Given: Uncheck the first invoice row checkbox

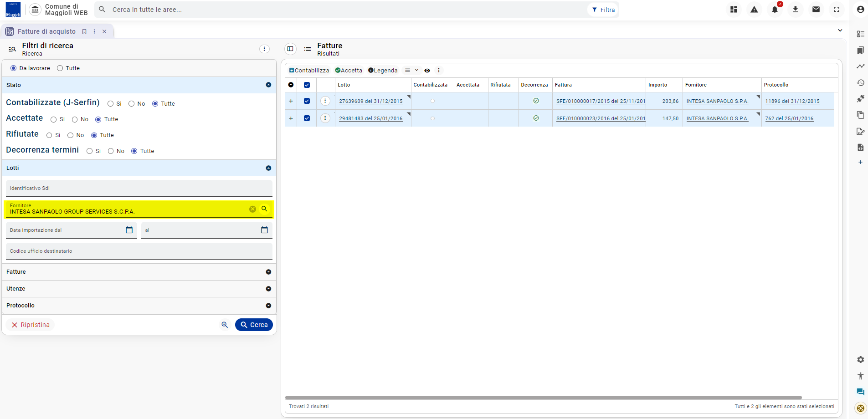Looking at the screenshot, I should coord(307,101).
